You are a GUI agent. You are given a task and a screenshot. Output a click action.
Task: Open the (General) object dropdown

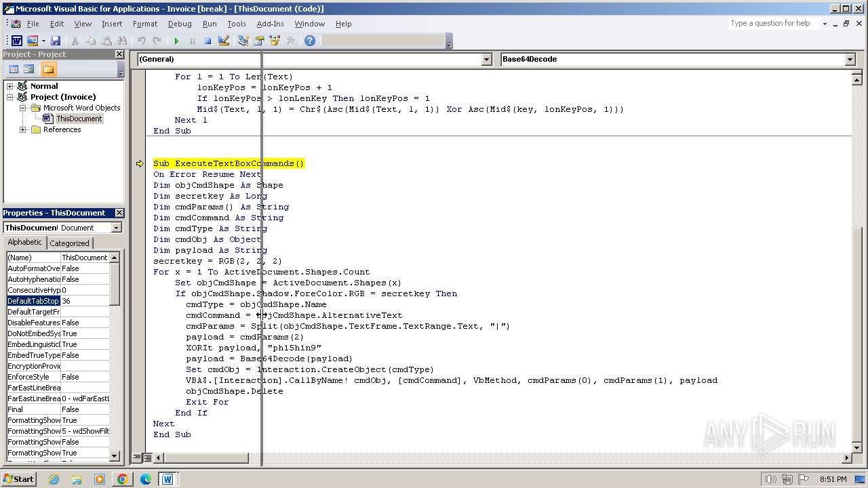coord(486,60)
